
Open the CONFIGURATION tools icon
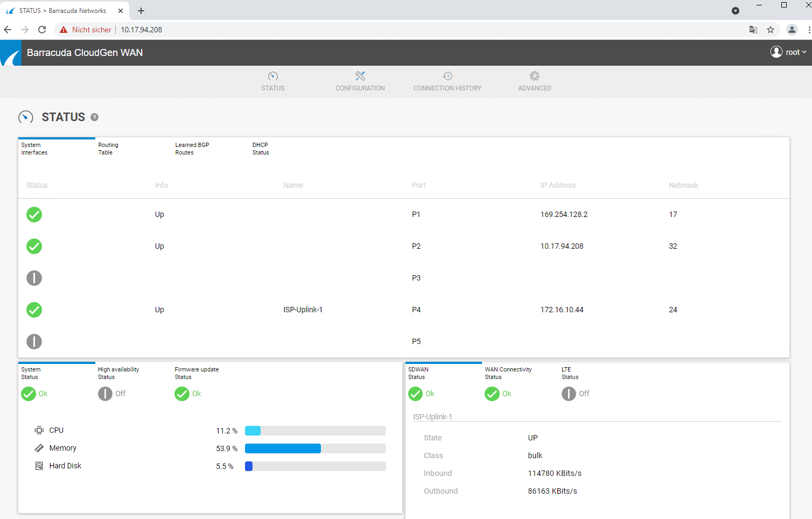click(360, 76)
